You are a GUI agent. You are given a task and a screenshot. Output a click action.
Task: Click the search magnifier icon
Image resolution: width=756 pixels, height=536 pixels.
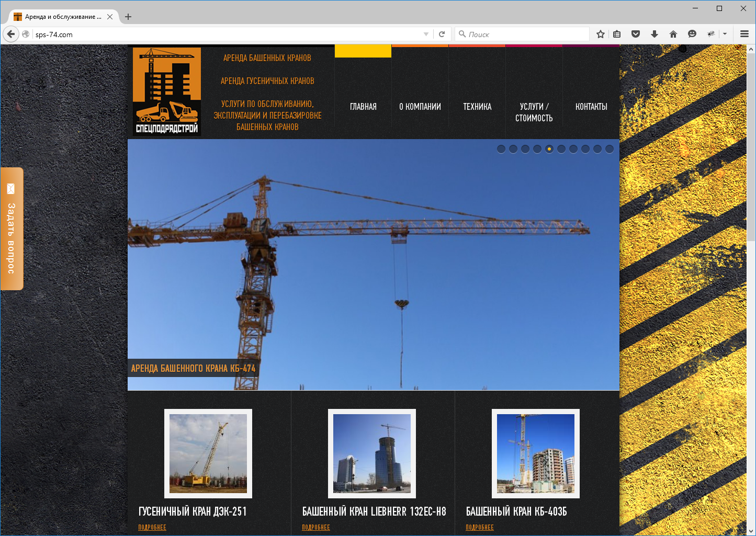pos(462,34)
